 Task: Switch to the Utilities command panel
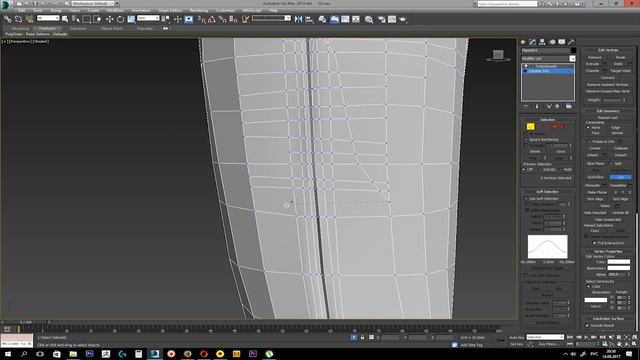pos(571,42)
